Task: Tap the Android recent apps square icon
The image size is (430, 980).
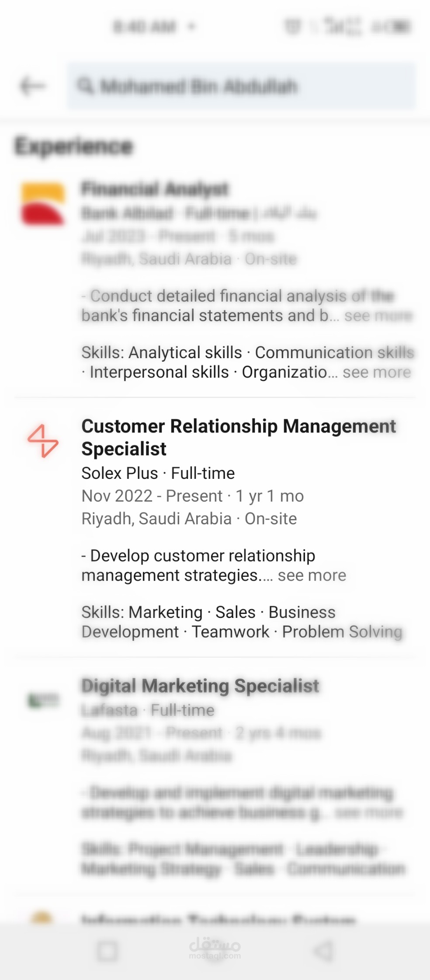Action: (107, 951)
